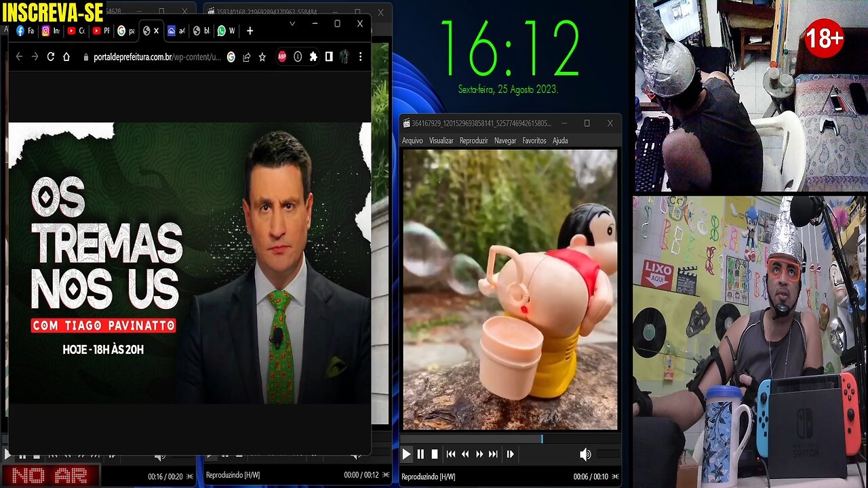Click the Google icon in address bar
This screenshot has width=868, height=488.
coord(231,57)
